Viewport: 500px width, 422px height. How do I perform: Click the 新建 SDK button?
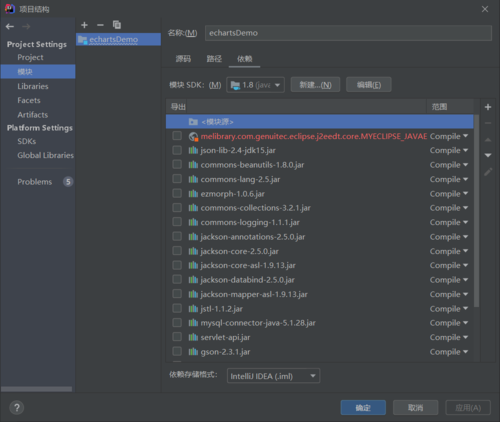(315, 85)
